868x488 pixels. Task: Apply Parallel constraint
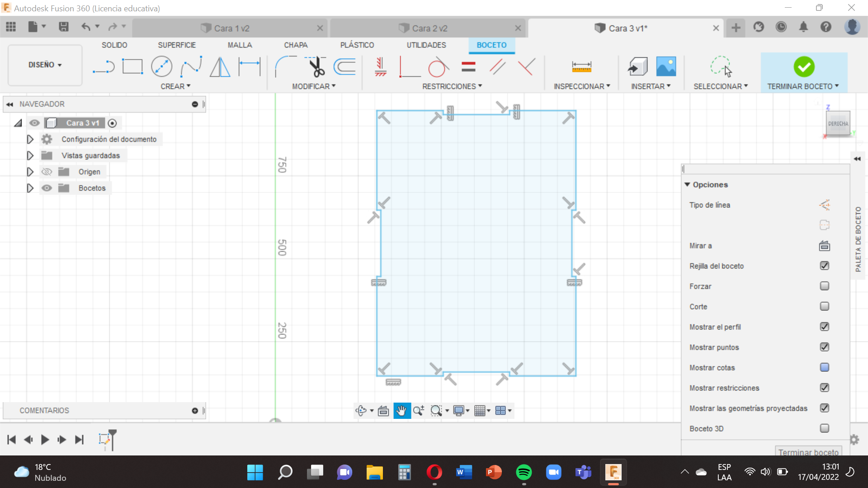tap(497, 67)
